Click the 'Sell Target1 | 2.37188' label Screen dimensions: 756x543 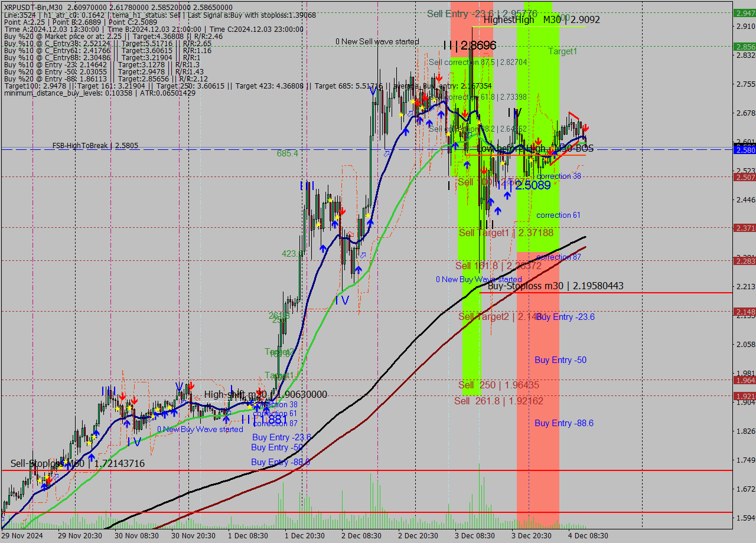pos(506,233)
